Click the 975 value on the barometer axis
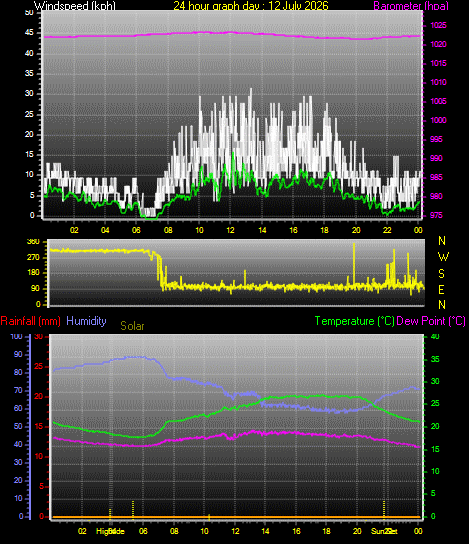Image resolution: width=469 pixels, height=544 pixels. pyautogui.click(x=436, y=215)
